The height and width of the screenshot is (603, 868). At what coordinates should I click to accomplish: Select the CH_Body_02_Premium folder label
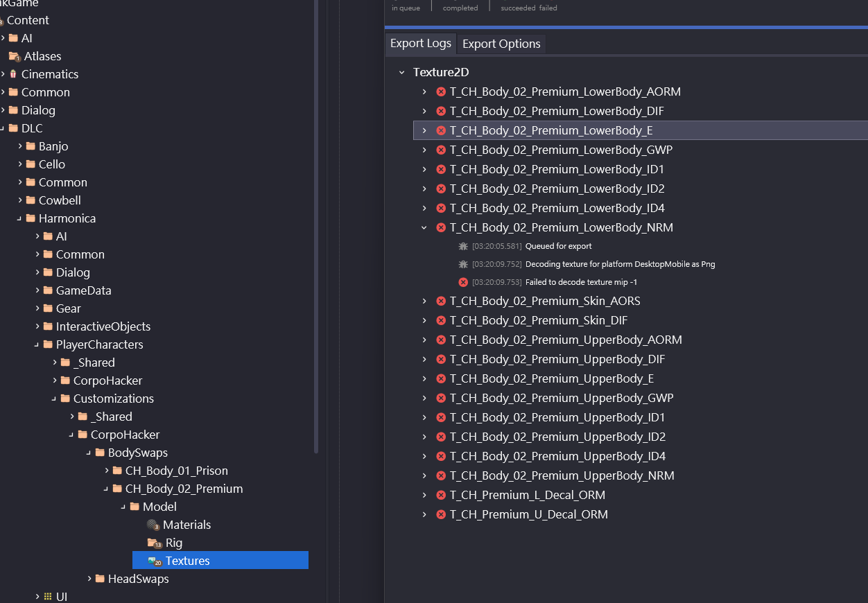(184, 489)
